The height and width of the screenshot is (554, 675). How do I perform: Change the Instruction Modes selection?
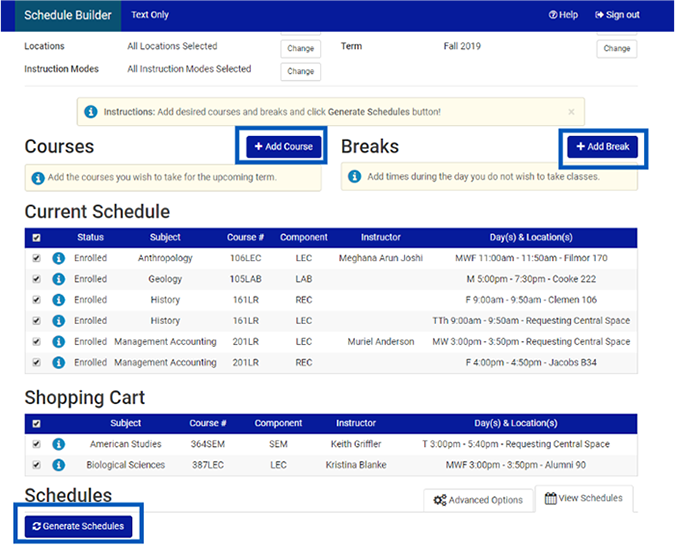300,72
